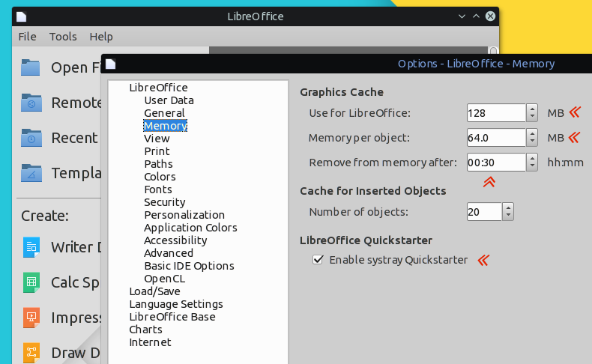
Task: Decrease Memory per object value
Action: click(532, 142)
